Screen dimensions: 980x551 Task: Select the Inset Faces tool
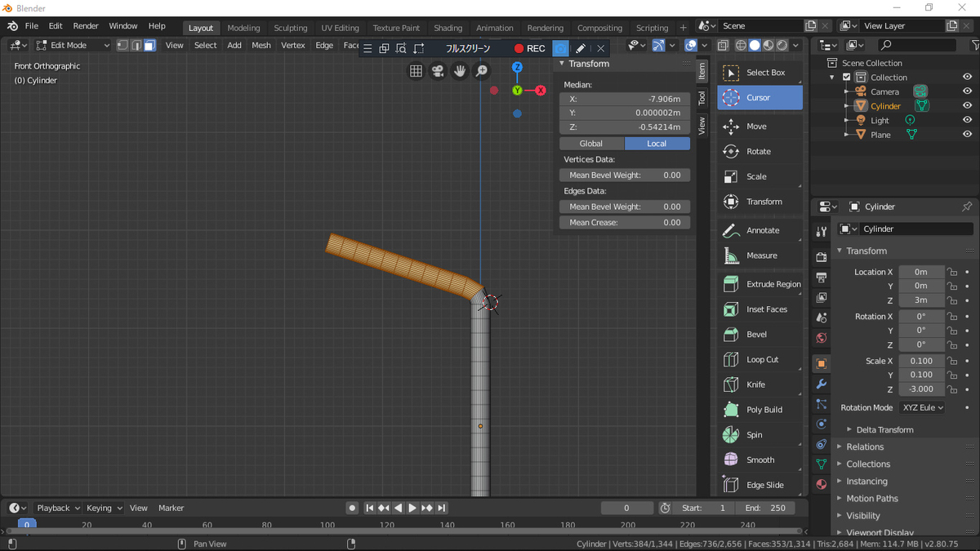(759, 309)
